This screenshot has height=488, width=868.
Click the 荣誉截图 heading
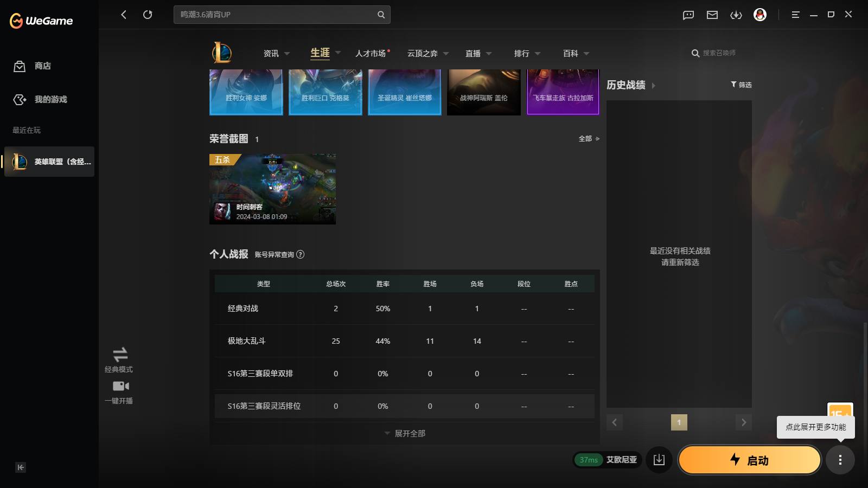point(229,139)
